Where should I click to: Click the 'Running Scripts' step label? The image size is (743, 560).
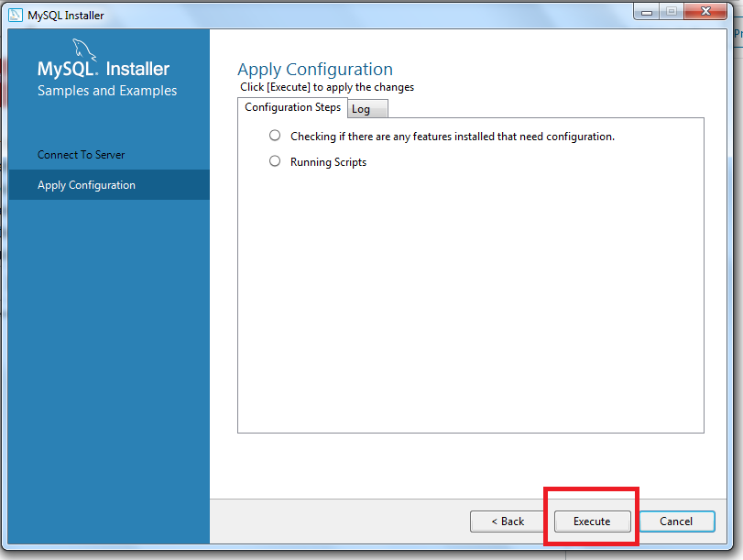coord(328,162)
